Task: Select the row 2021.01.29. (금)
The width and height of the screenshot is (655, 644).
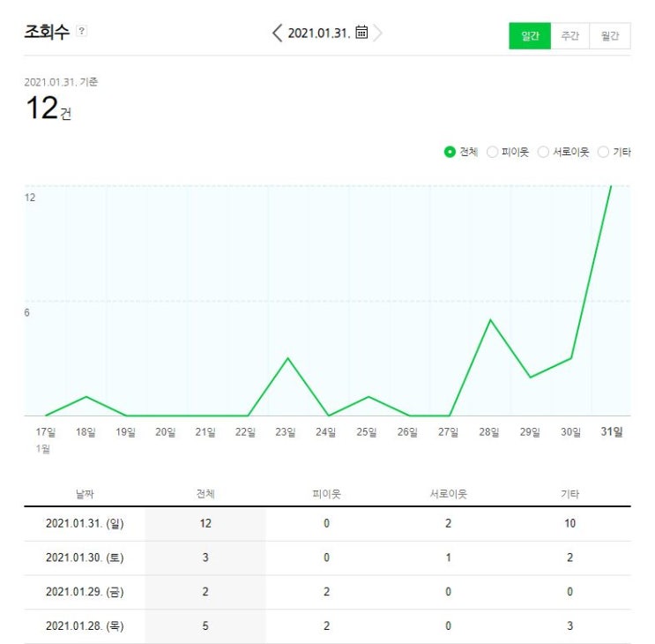Action: click(x=328, y=592)
